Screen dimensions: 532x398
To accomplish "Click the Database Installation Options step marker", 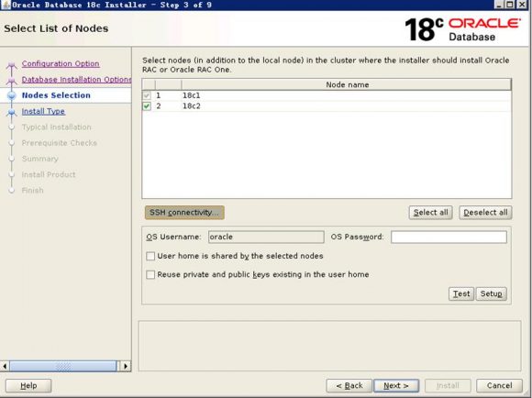I will pyautogui.click(x=12, y=80).
